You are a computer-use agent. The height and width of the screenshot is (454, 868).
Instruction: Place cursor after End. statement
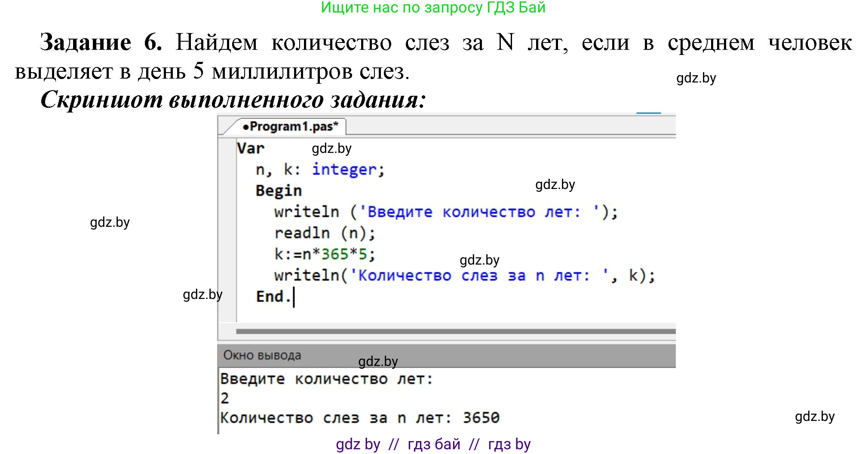tap(294, 297)
